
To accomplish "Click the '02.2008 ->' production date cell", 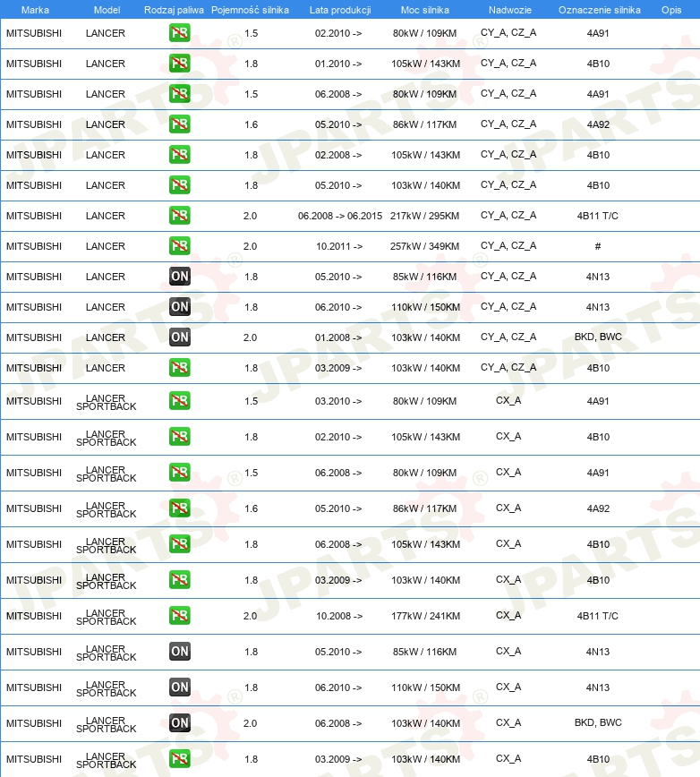I will click(x=338, y=155).
